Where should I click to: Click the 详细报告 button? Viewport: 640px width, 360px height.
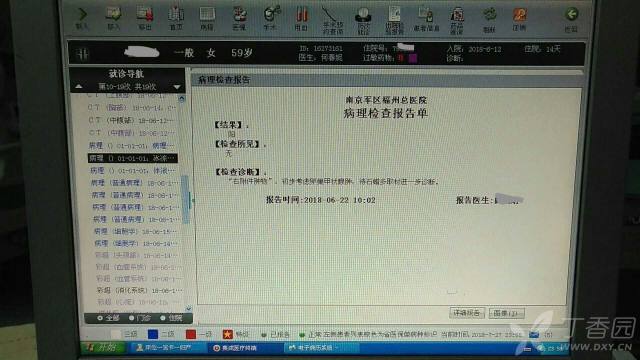pos(467,313)
